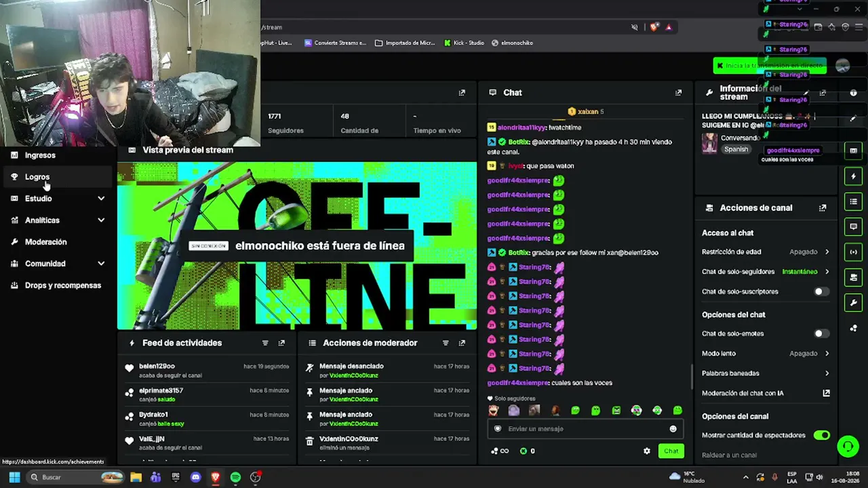868x488 pixels.
Task: Open the support headset chat bubble
Action: pyautogui.click(x=847, y=446)
